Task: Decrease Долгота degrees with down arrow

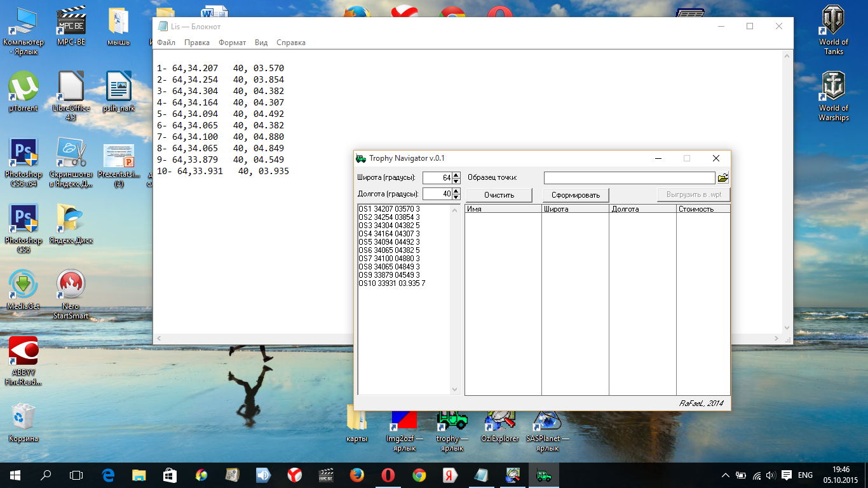Action: coord(456,197)
